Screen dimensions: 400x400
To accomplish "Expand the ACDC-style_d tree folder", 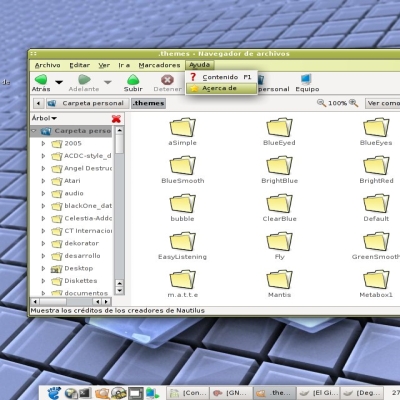I will tap(43, 156).
